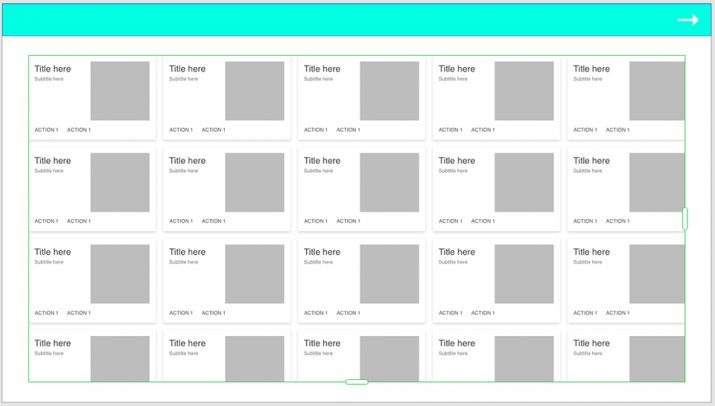Click the gray image in row two, fourth card
Viewport: 715px width, 406px height.
click(x=524, y=182)
